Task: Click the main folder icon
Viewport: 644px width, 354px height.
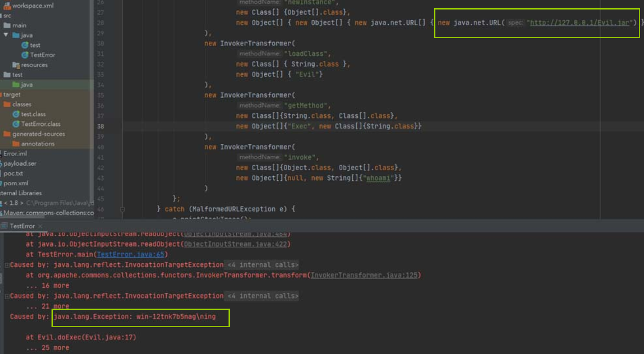Action: 7,26
